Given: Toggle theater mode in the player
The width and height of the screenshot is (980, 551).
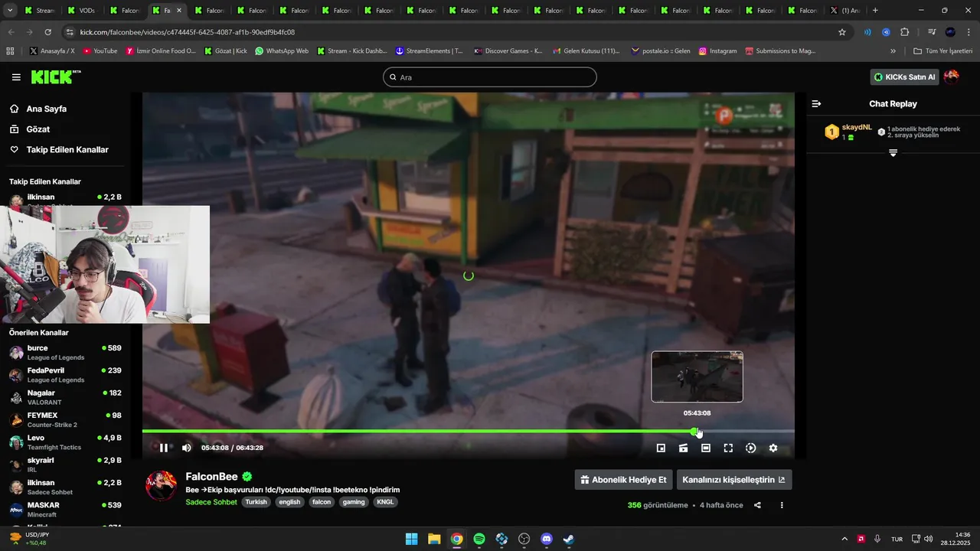Looking at the screenshot, I should (706, 448).
